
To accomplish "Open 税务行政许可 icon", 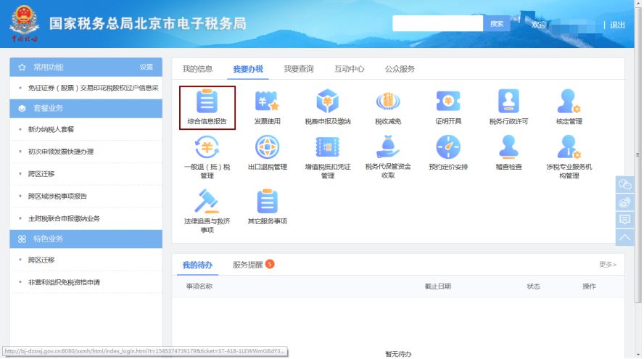I will click(x=508, y=101).
